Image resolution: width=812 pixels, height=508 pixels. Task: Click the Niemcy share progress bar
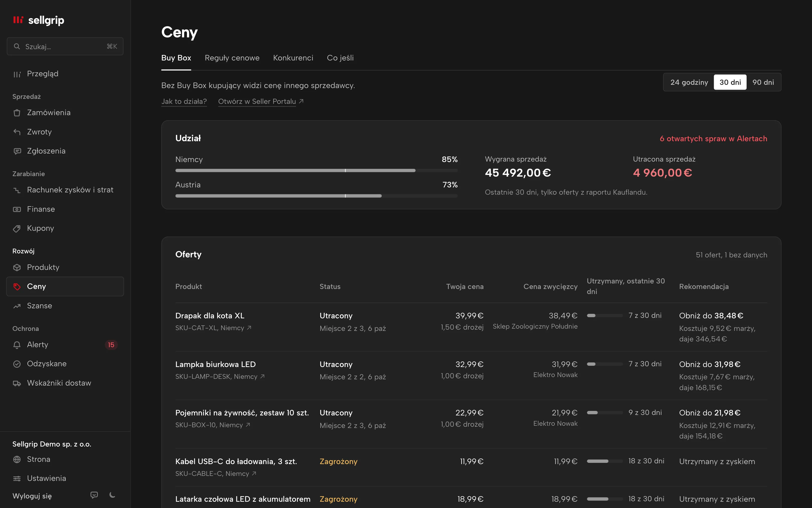tap(317, 171)
